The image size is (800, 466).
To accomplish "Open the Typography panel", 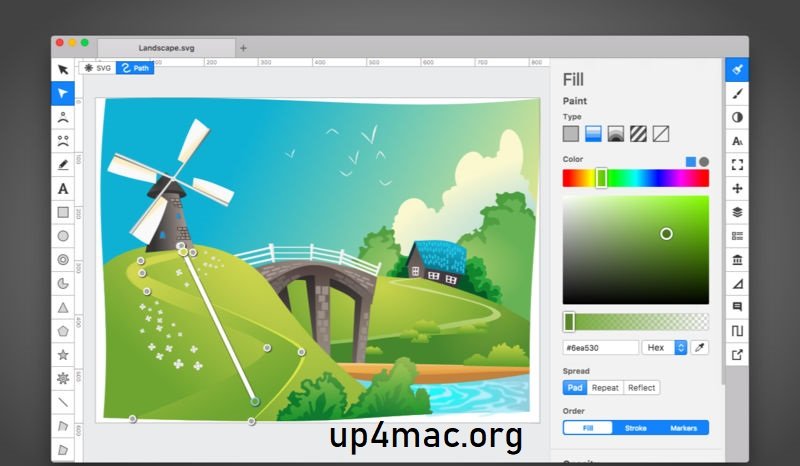I will (x=737, y=141).
